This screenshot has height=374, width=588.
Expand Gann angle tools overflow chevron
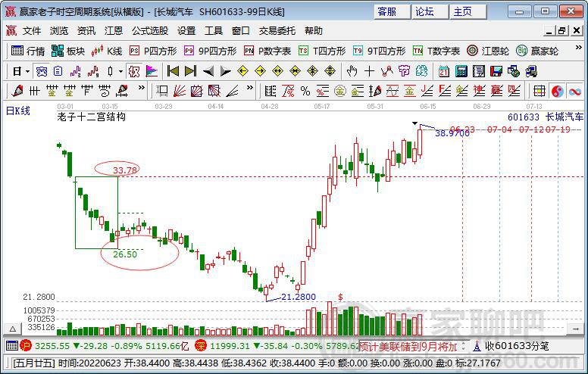[x=250, y=88]
